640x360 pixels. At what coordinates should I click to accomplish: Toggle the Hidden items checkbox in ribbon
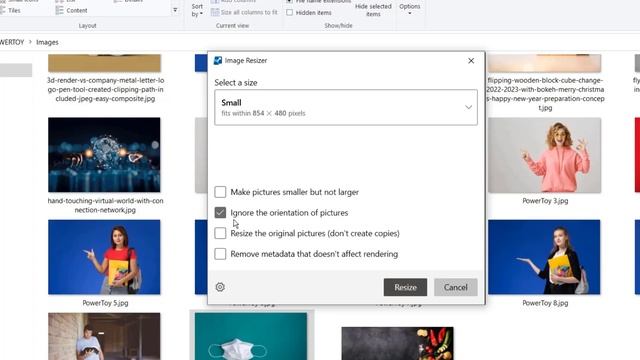289,13
